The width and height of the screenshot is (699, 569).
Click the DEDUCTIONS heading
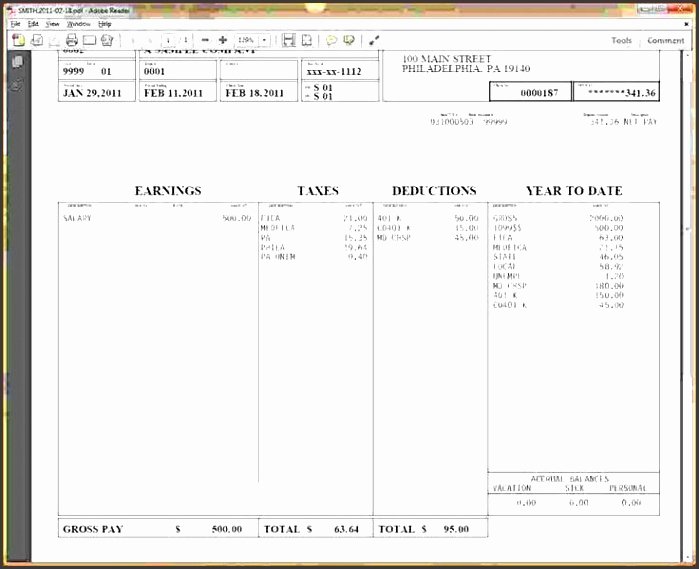(x=434, y=191)
